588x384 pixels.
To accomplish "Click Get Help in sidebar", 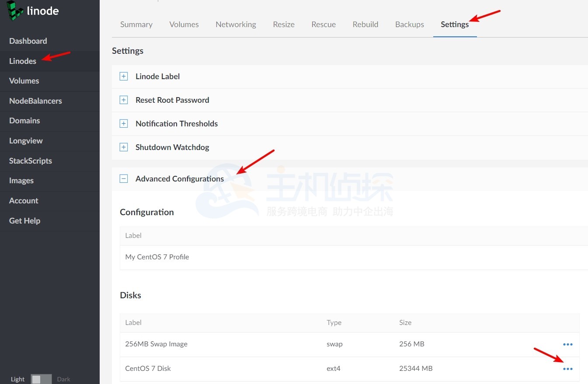I will pyautogui.click(x=24, y=221).
